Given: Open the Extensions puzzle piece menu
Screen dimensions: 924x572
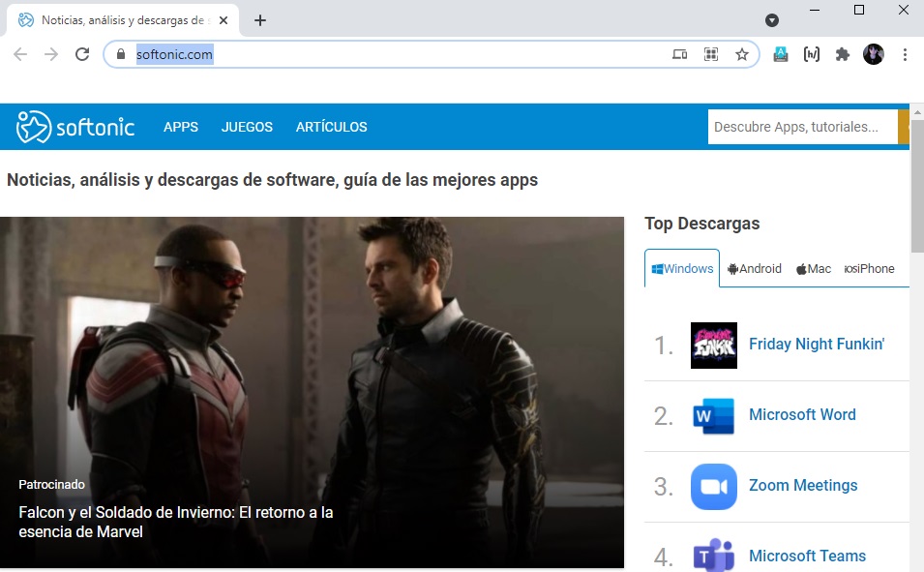Looking at the screenshot, I should pos(843,54).
